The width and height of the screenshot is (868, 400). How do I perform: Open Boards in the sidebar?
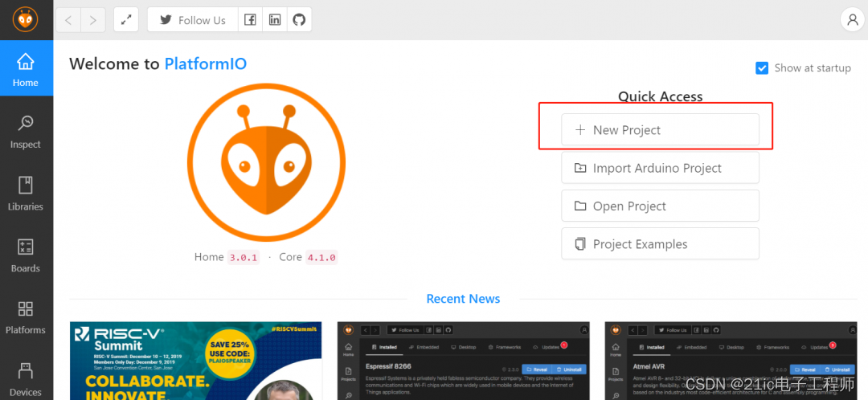(26, 255)
